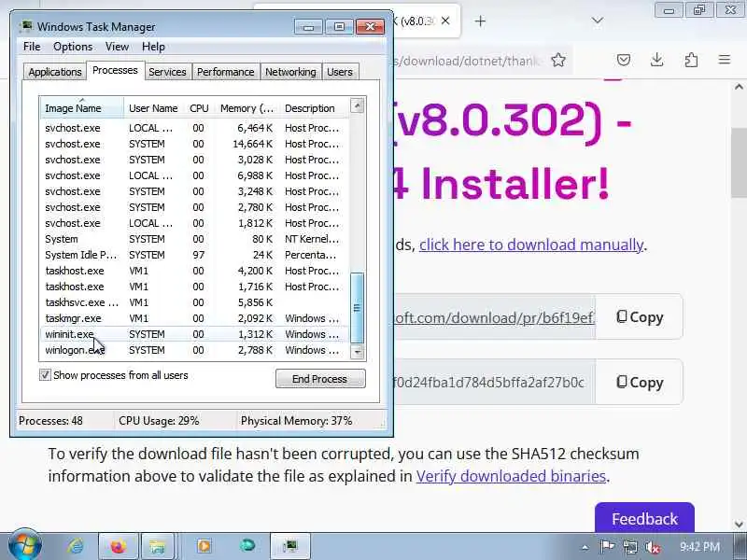Select the taskhsvc.exe process row
The image size is (747, 560).
click(x=195, y=302)
